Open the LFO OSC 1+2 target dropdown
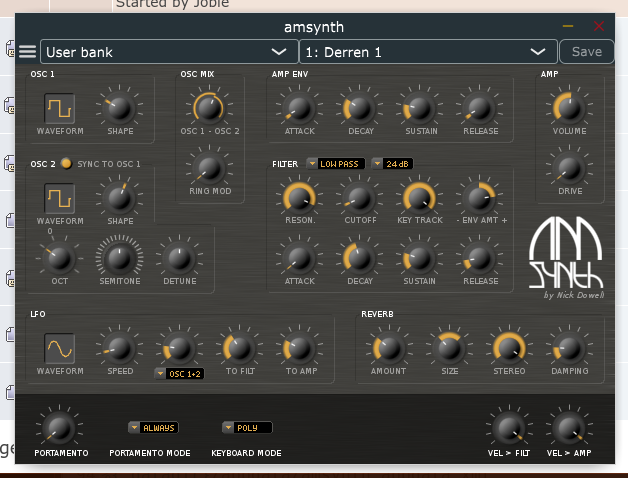This screenshot has height=478, width=628. click(x=179, y=374)
